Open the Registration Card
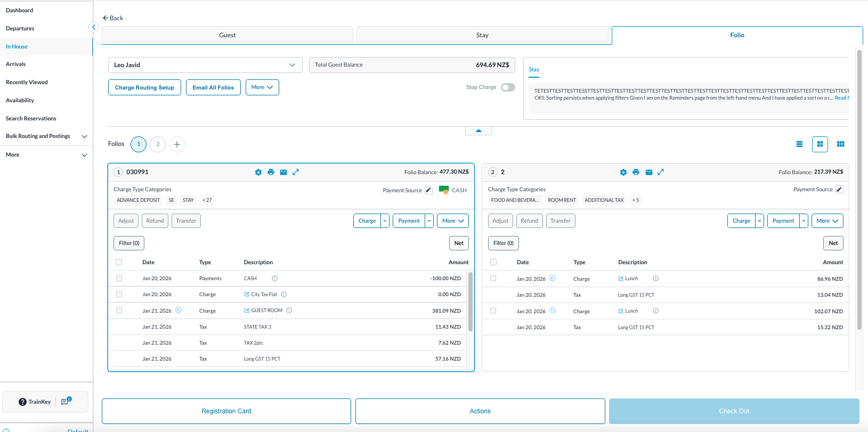 click(226, 411)
